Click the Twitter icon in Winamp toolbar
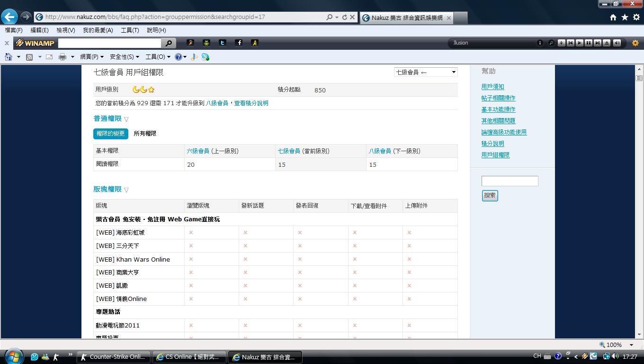The image size is (644, 364). point(222,43)
